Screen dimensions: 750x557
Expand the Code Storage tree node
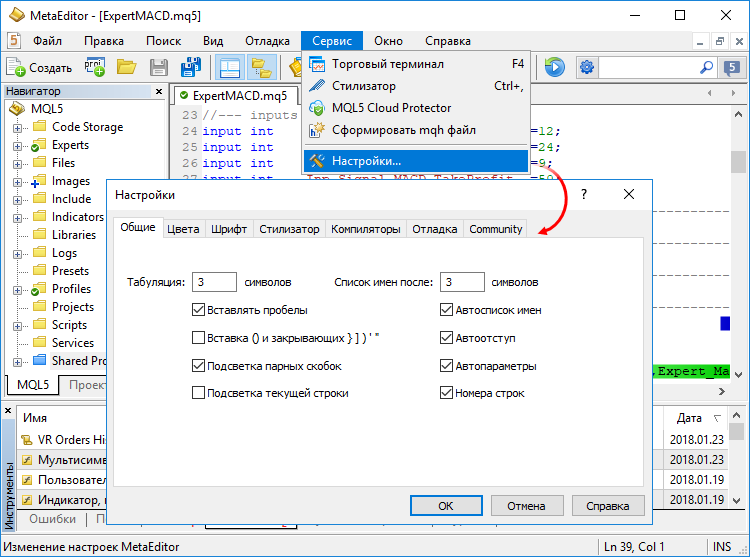tap(17, 128)
